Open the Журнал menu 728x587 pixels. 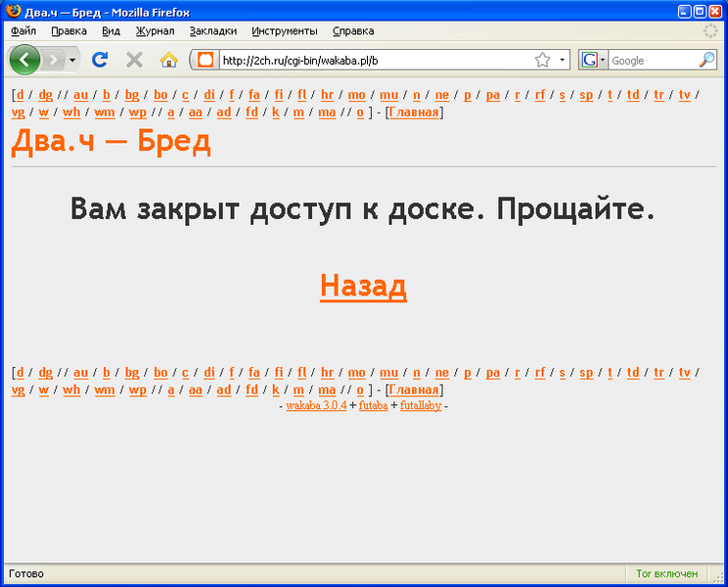coord(155,31)
